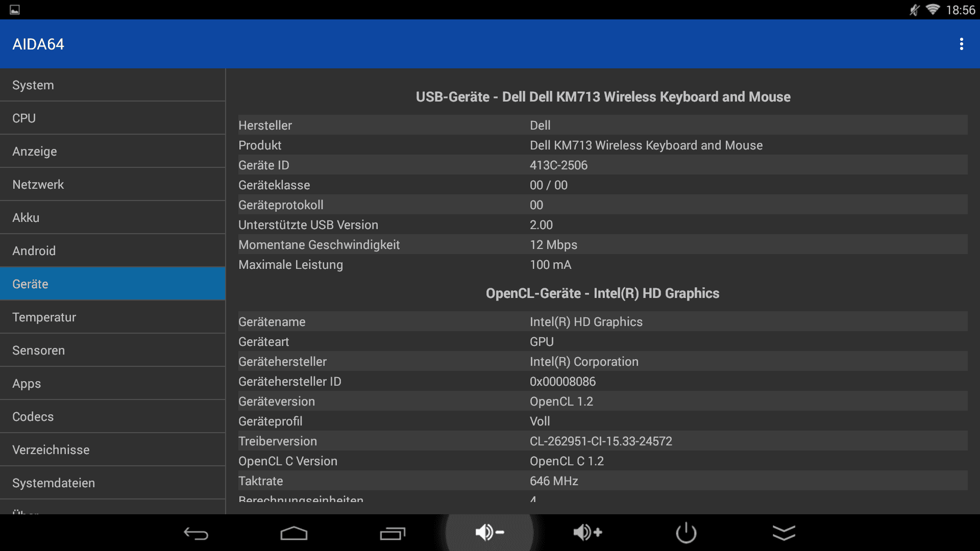Go to the Anzeige category
This screenshot has height=551, width=980.
pos(112,152)
